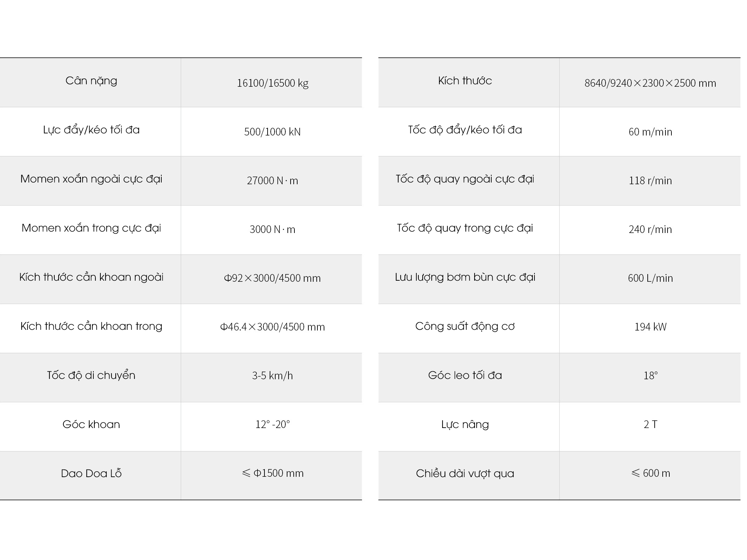
Task: Click the '60 m/min' speed value
Action: (650, 132)
